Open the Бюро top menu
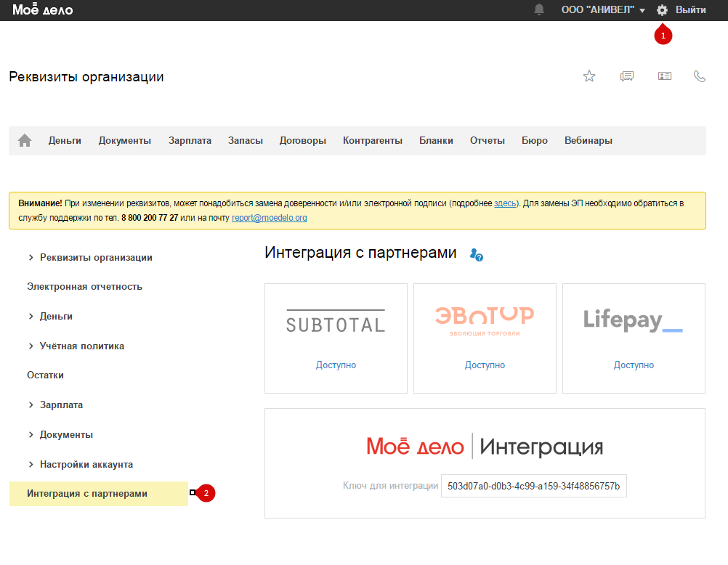Image resolution: width=728 pixels, height=565 pixels. click(x=535, y=140)
